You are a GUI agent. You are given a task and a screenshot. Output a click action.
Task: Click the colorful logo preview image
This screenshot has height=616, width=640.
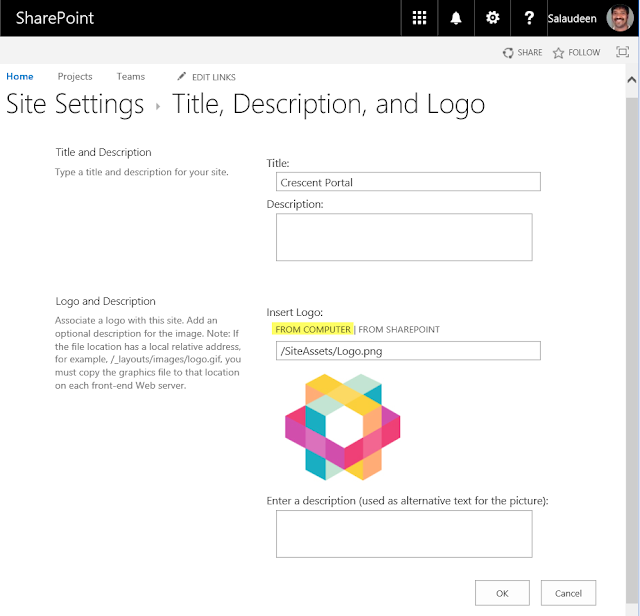pos(342,427)
